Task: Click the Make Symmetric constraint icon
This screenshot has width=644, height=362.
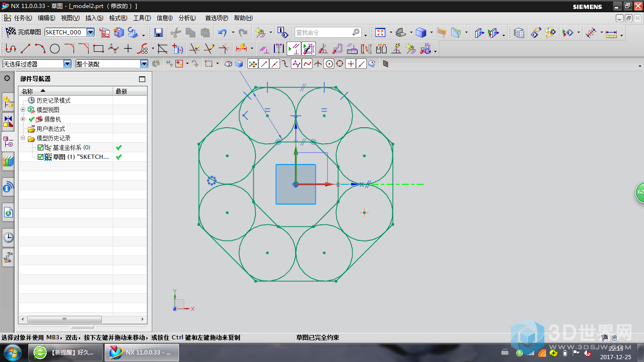Action: point(279,49)
